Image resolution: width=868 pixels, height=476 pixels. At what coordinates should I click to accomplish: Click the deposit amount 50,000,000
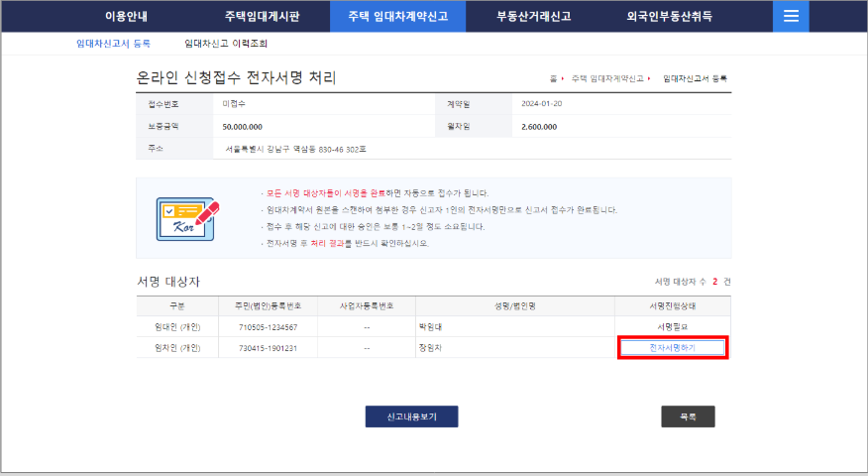click(x=243, y=127)
